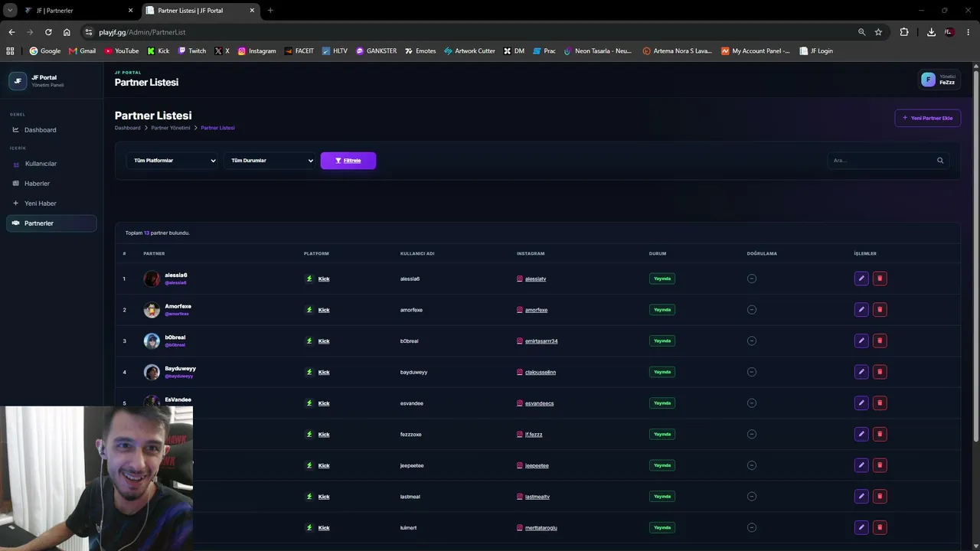Open Yeni Haber in the sidebar
This screenshot has width=980, height=551.
[x=51, y=204]
